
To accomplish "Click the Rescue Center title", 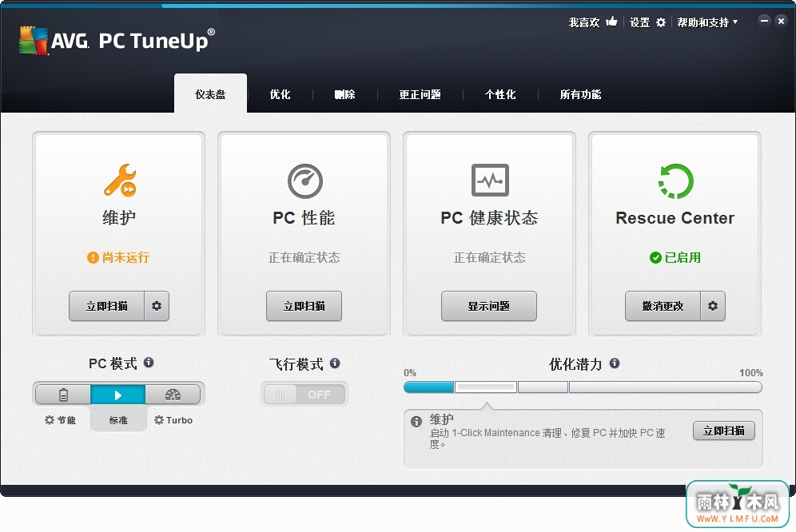I will [x=675, y=218].
